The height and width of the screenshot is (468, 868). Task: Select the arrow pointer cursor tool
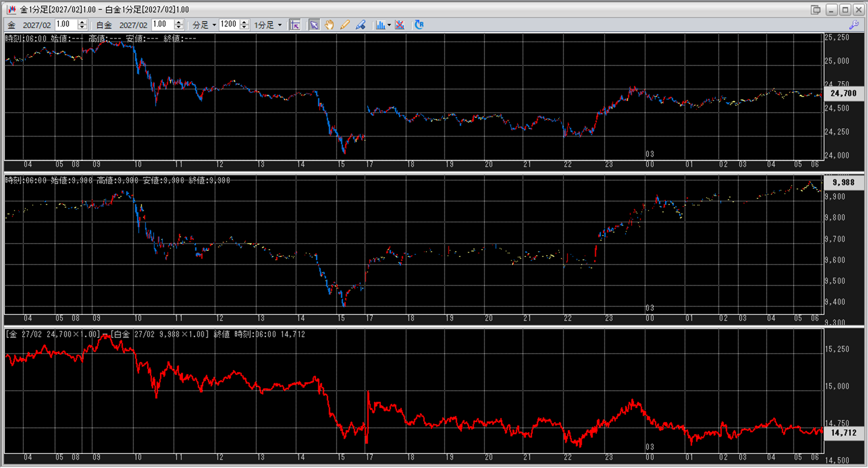[x=314, y=25]
